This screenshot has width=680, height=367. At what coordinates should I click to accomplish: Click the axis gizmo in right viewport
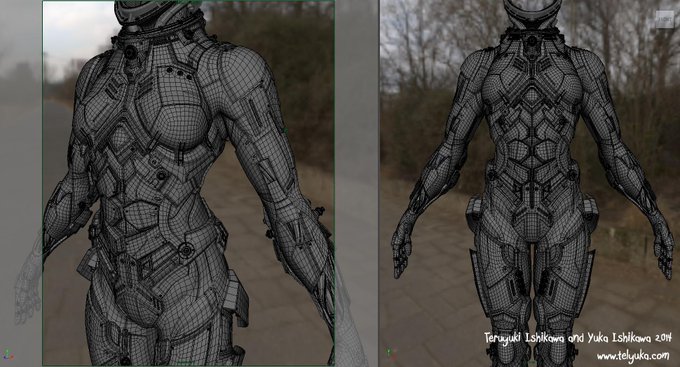coord(391,352)
